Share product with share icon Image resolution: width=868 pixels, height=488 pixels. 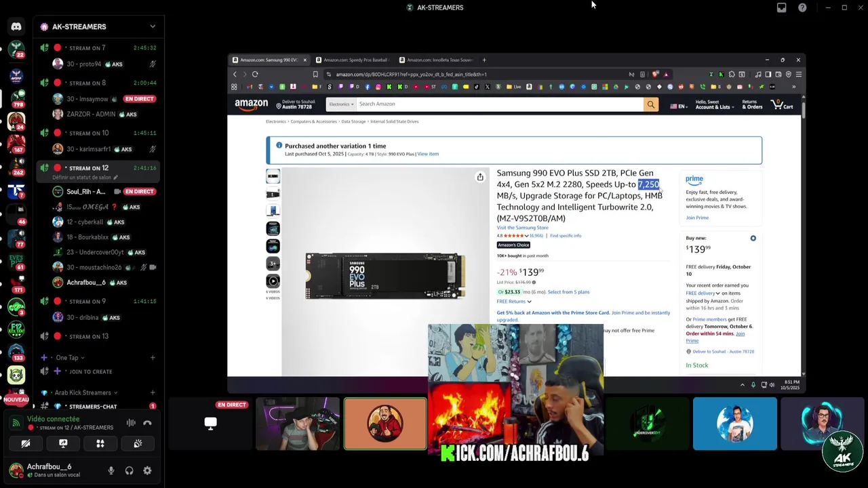click(x=480, y=177)
